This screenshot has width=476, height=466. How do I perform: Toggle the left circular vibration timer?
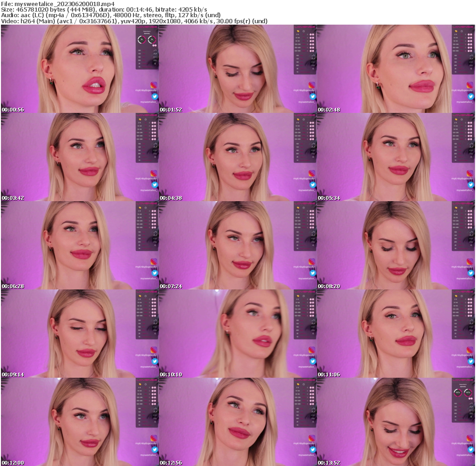141,39
